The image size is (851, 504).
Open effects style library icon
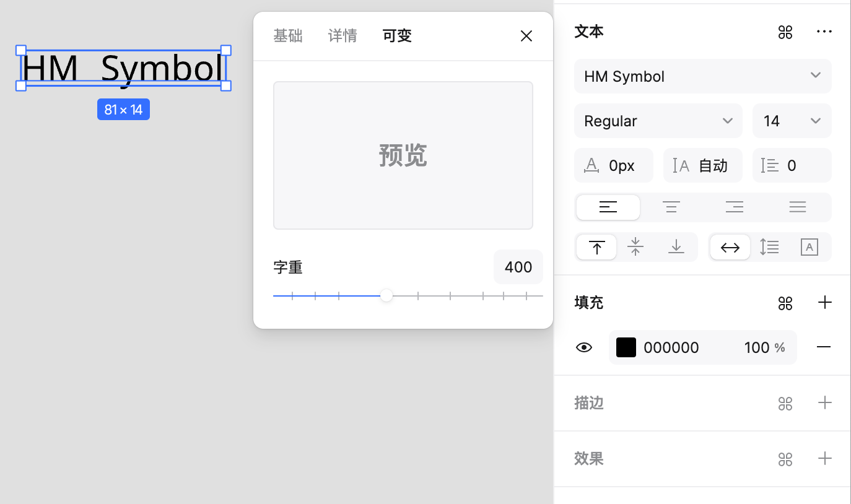pos(785,459)
